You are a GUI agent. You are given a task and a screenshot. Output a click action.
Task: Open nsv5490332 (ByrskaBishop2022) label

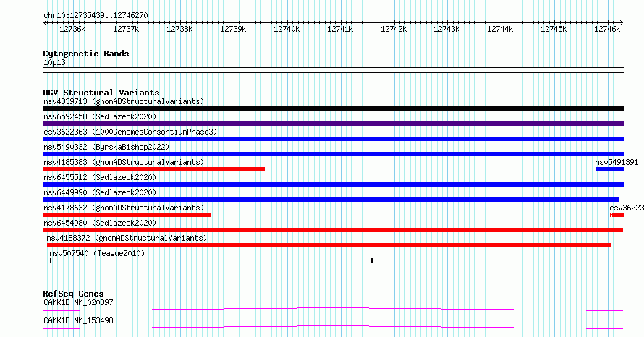(x=106, y=147)
